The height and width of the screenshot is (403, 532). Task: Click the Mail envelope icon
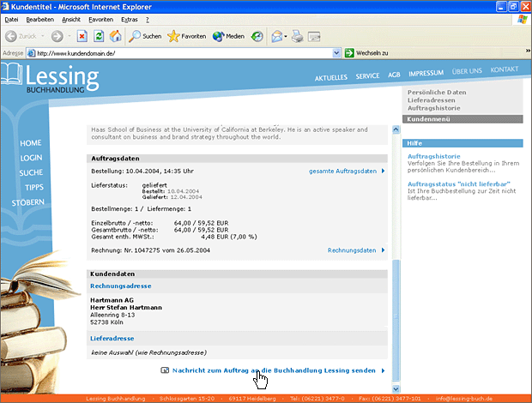pyautogui.click(x=277, y=36)
